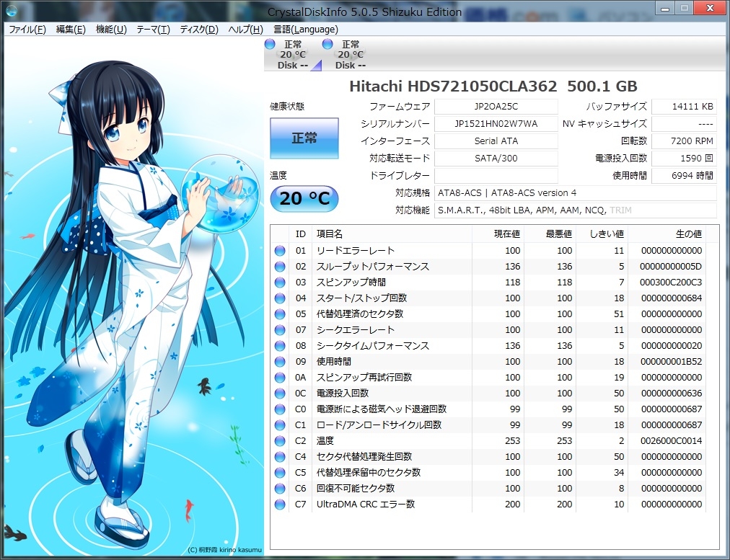Click the status orb for ロード/アンロードサイクル回数
The width and height of the screenshot is (730, 560).
point(280,425)
